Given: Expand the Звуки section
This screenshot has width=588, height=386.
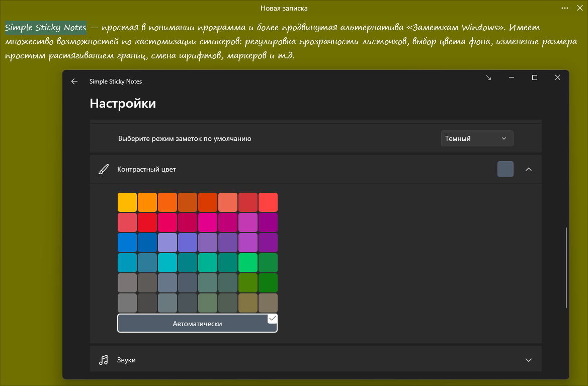Looking at the screenshot, I should pyautogui.click(x=528, y=360).
